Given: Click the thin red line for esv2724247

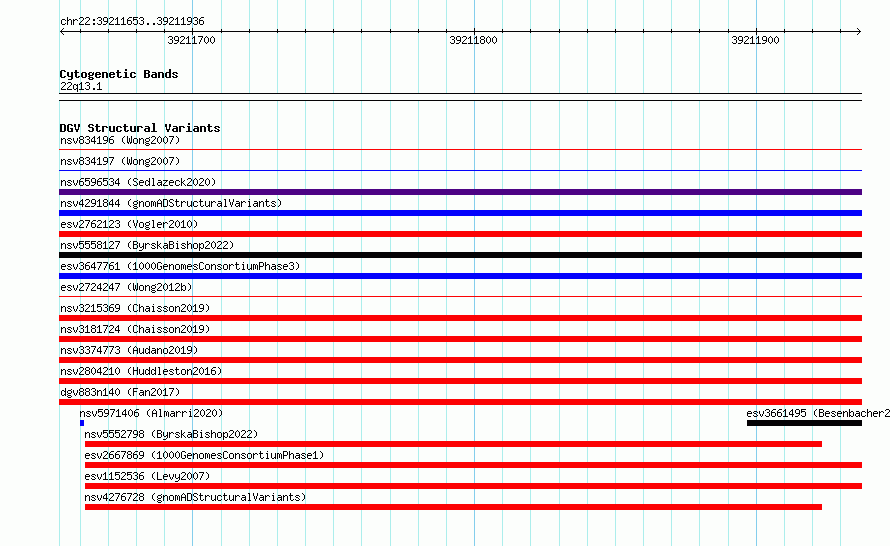Looking at the screenshot, I should point(460,296).
